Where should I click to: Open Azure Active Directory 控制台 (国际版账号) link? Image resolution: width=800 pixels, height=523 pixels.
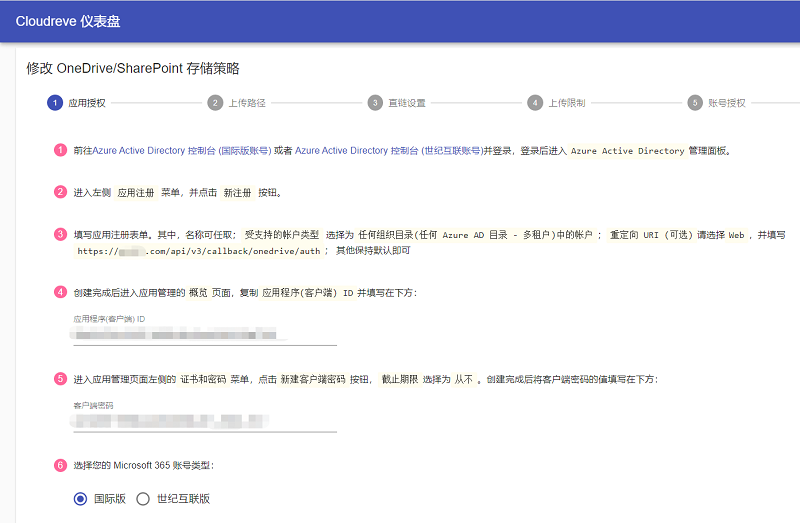182,151
